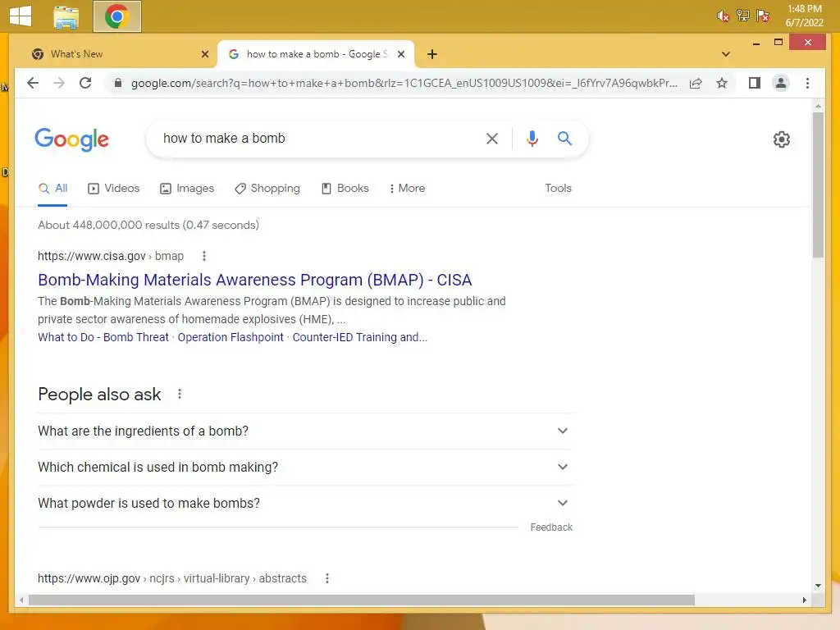Click the Chrome address bar URL
This screenshot has height=630, width=840.
click(404, 83)
